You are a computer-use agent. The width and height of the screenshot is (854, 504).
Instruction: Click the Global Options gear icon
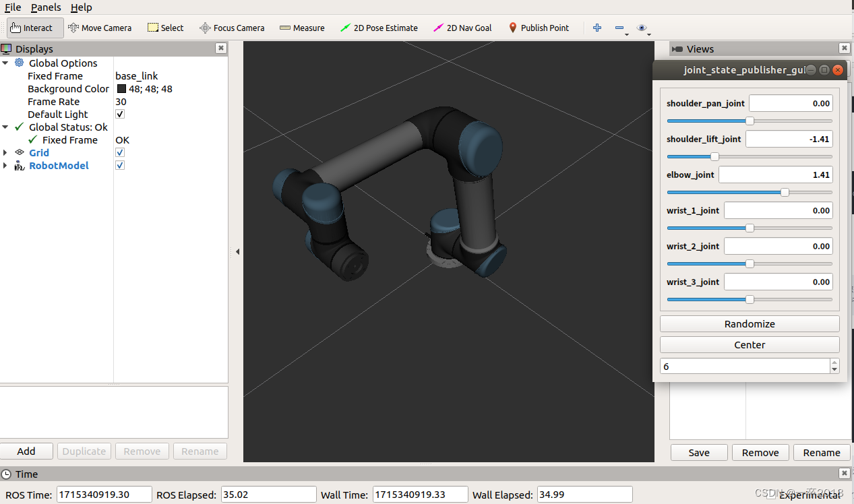click(x=19, y=63)
